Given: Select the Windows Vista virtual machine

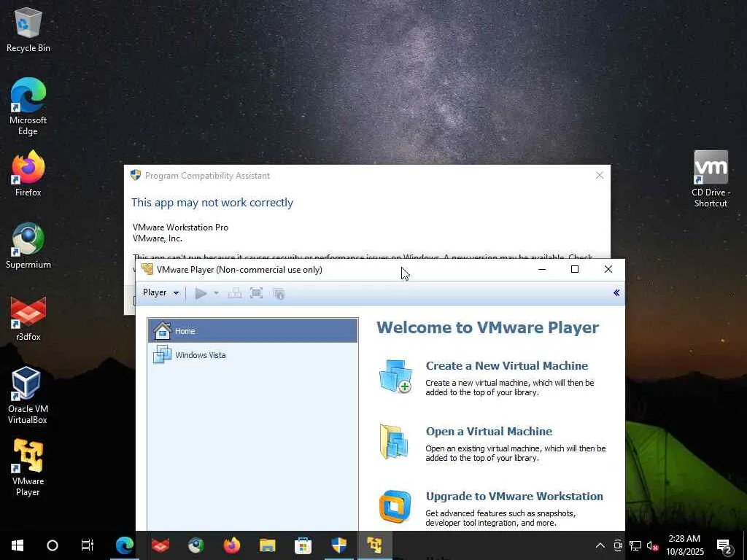Looking at the screenshot, I should [x=252, y=355].
